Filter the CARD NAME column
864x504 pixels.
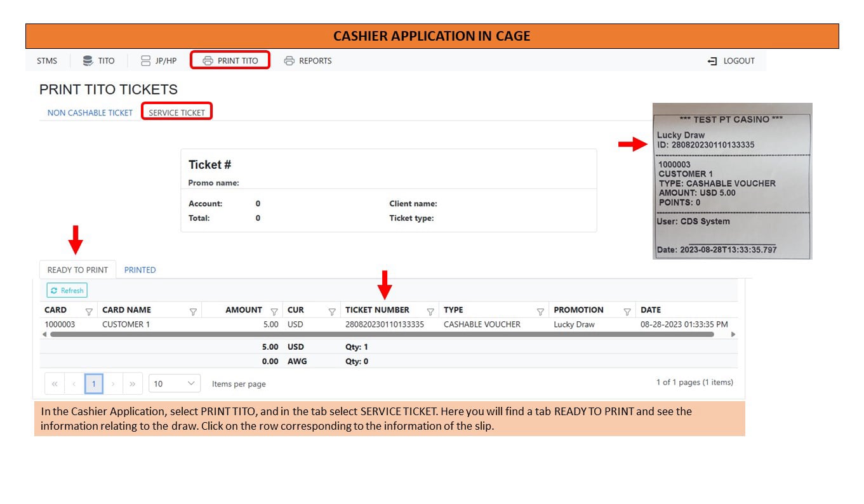[x=193, y=311]
